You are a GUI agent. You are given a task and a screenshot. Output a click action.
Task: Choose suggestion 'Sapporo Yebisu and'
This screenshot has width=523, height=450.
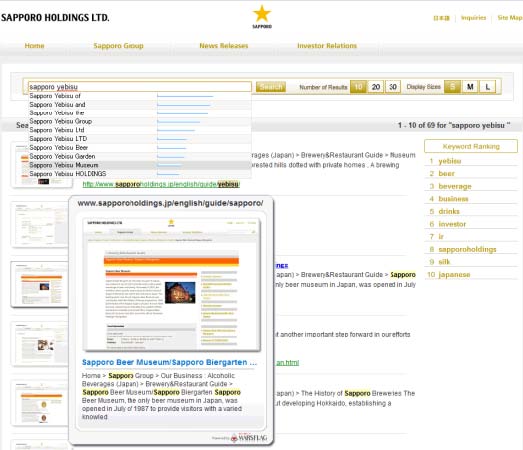pyautogui.click(x=140, y=105)
